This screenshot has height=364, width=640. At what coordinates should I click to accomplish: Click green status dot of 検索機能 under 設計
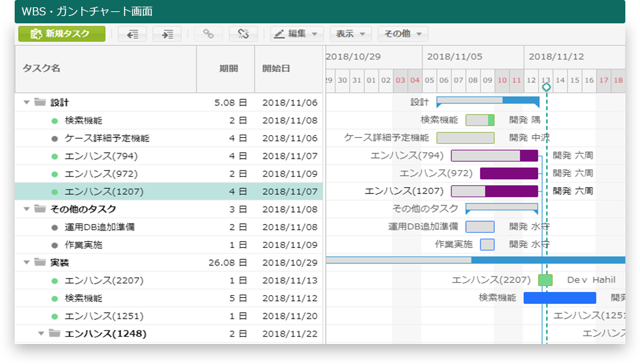click(54, 121)
